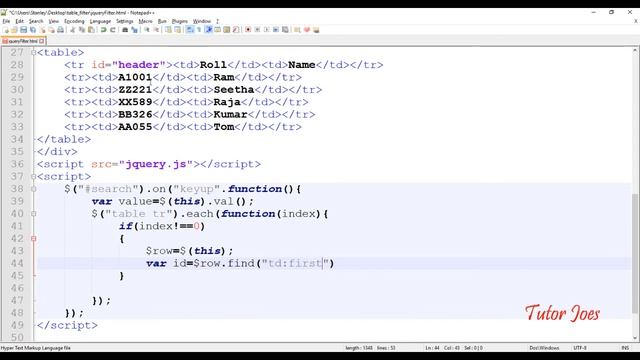The height and width of the screenshot is (360, 640).
Task: Toggle synchronized vertical scrolling icon
Action: click(168, 30)
